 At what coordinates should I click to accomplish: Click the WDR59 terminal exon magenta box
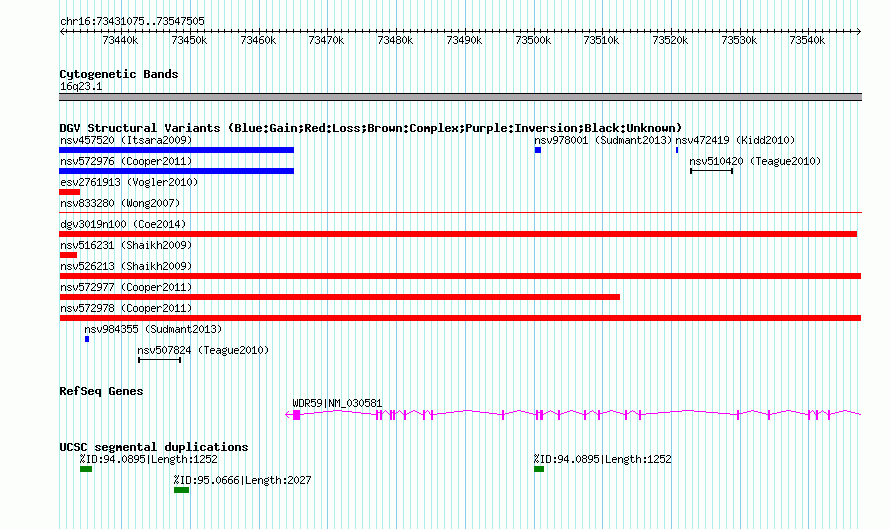[296, 415]
